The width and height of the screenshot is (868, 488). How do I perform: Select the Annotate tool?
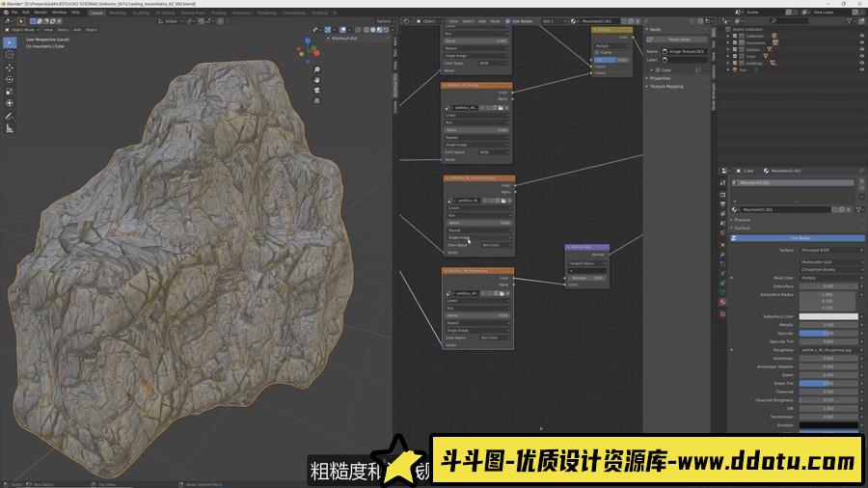(10, 116)
